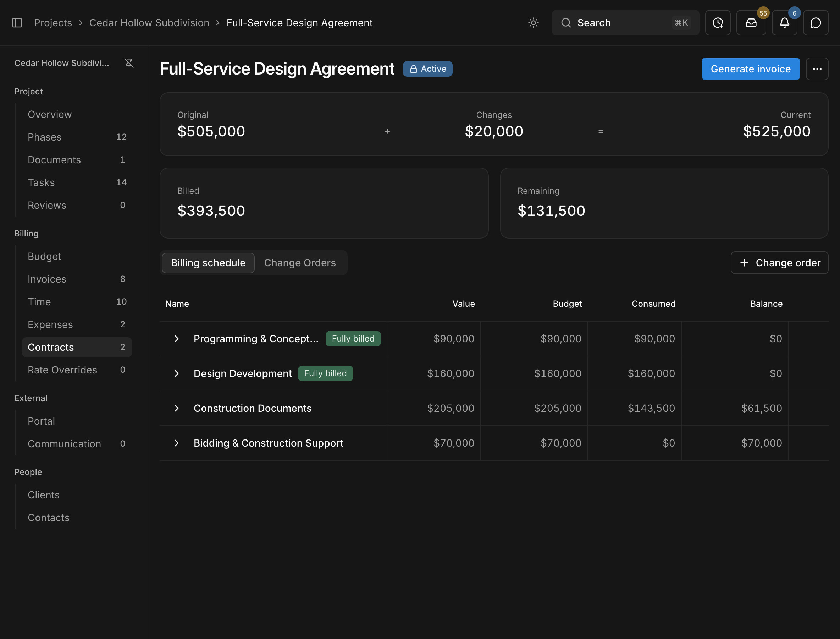Expand the Construction Documents row

[x=176, y=408]
